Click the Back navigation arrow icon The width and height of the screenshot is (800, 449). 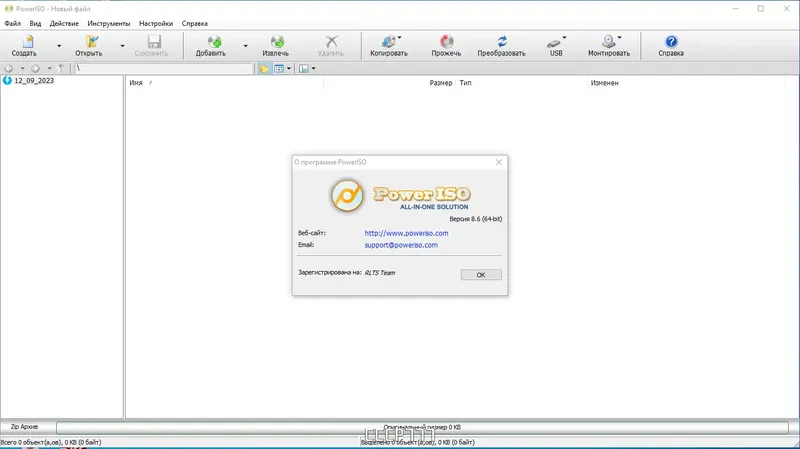point(9,68)
